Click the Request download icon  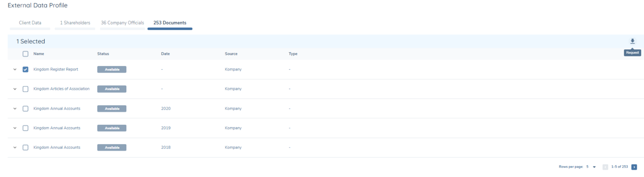[x=632, y=41]
